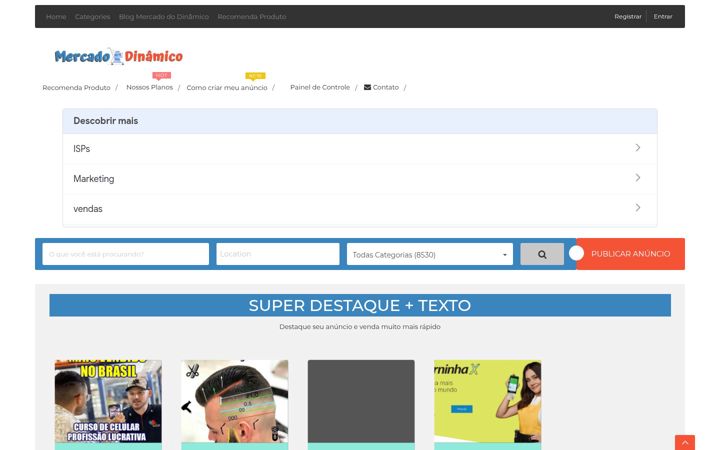Open Home in top navigation
Screen dimensions: 720x450
coord(56,17)
